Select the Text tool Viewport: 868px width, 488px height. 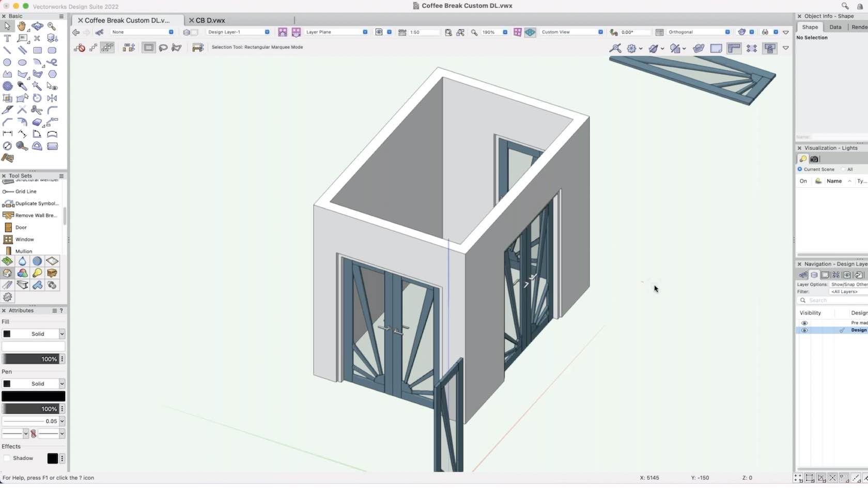pos(8,38)
